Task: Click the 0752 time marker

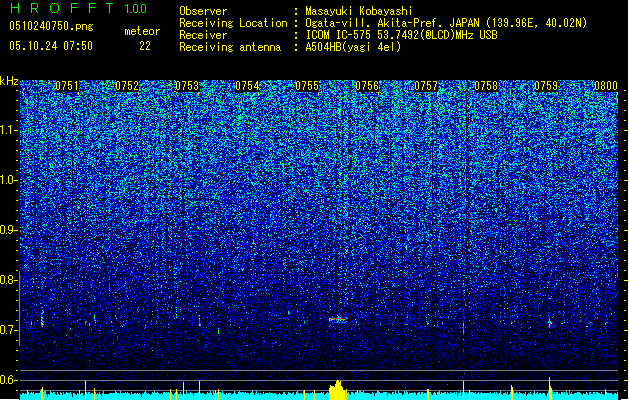Action: point(127,86)
